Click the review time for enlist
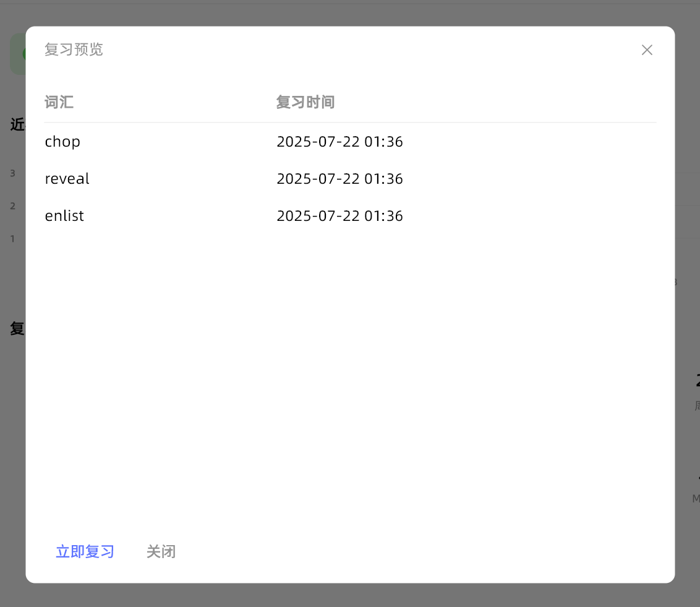 tap(339, 216)
